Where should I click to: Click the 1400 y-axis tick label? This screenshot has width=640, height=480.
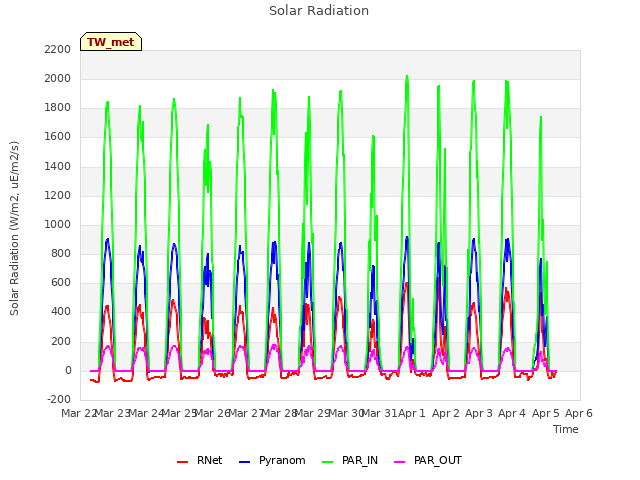click(58, 166)
